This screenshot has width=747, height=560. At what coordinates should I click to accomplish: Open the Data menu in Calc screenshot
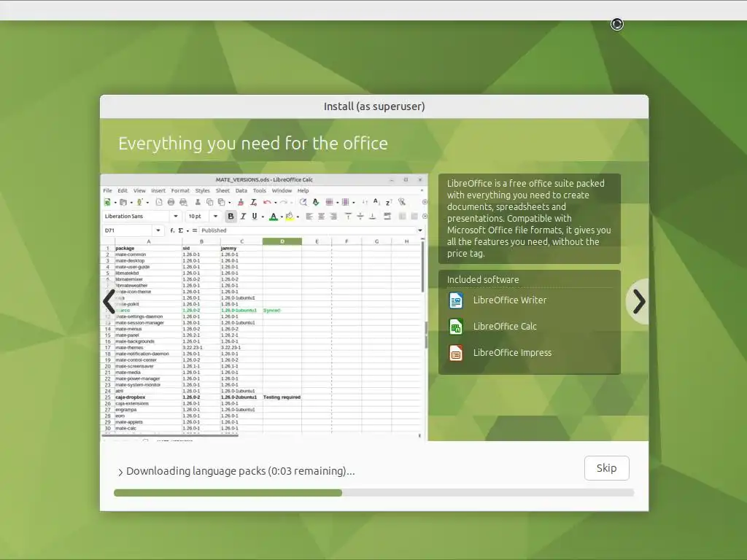(x=241, y=190)
